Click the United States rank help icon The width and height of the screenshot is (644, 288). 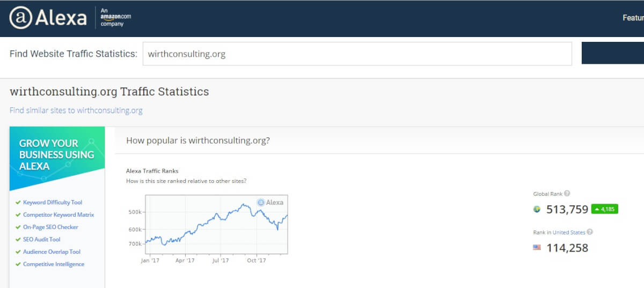pos(590,232)
